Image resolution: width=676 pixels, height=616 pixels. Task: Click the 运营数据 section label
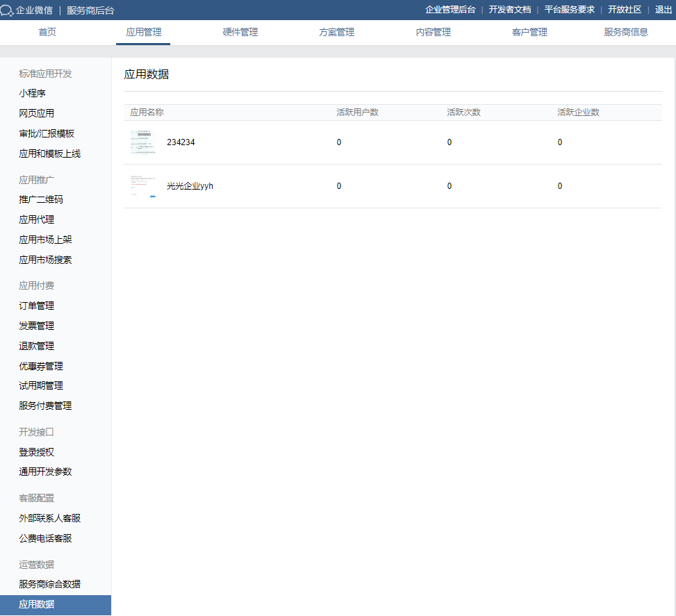(x=37, y=565)
